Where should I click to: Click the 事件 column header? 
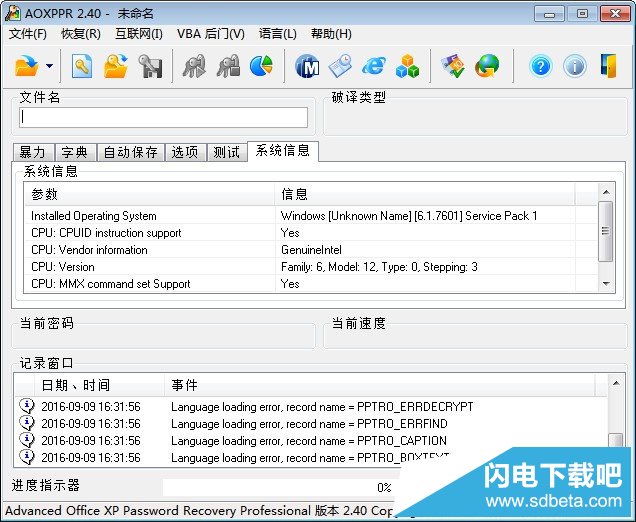pyautogui.click(x=380, y=385)
